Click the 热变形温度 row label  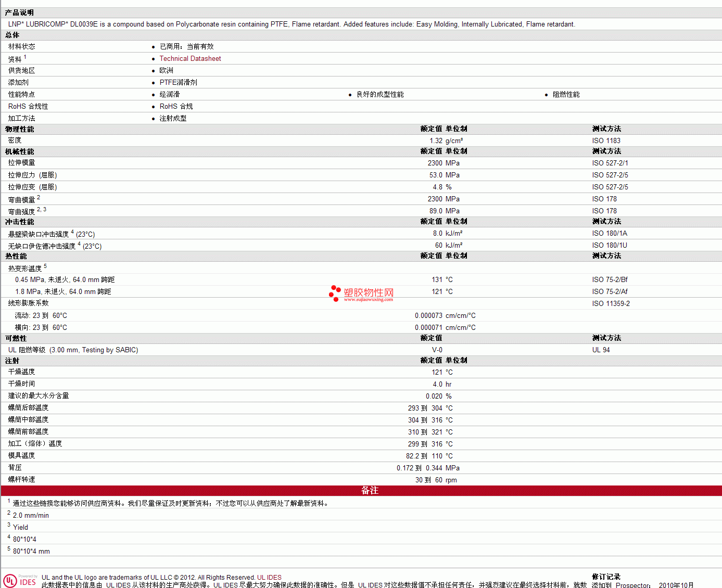coord(24,269)
